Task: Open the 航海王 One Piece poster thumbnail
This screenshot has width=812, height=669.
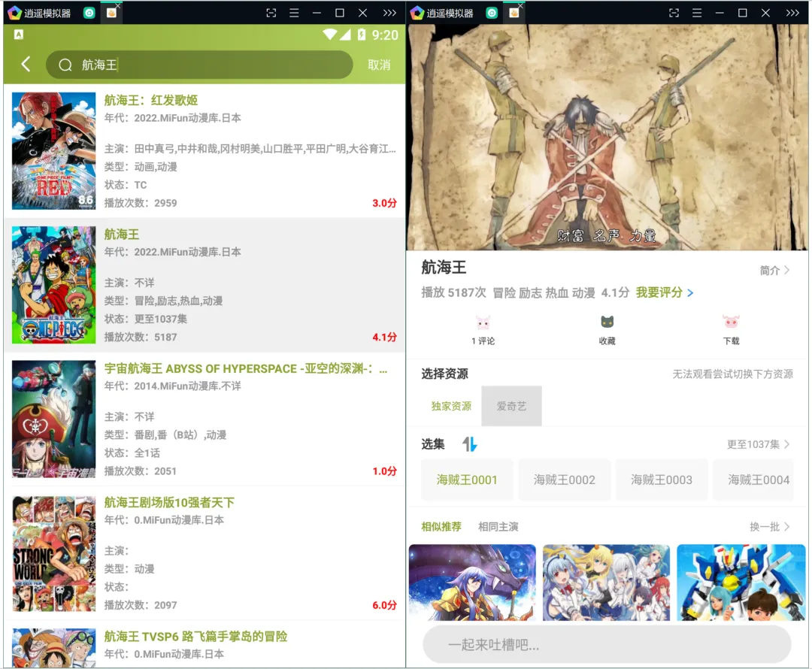Action: [54, 285]
